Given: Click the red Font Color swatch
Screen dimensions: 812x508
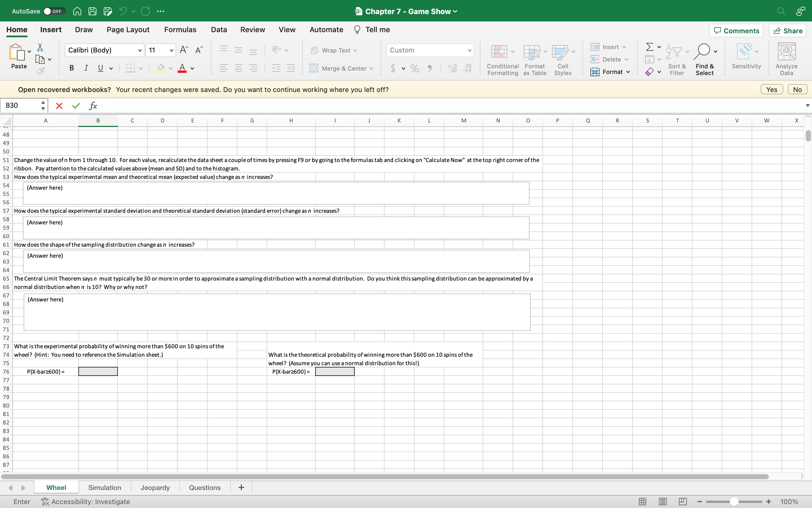Looking at the screenshot, I should pos(182,68).
